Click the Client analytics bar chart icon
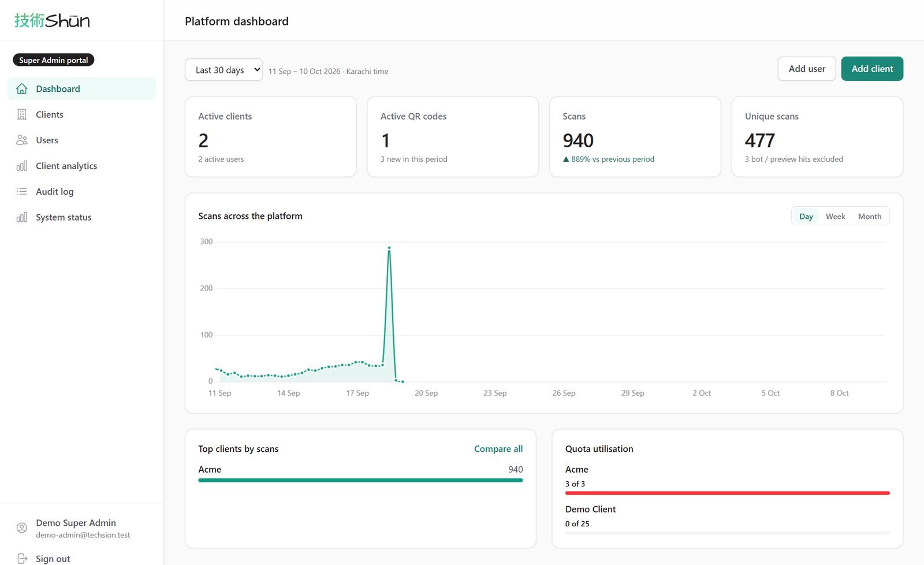924x565 pixels. [22, 166]
